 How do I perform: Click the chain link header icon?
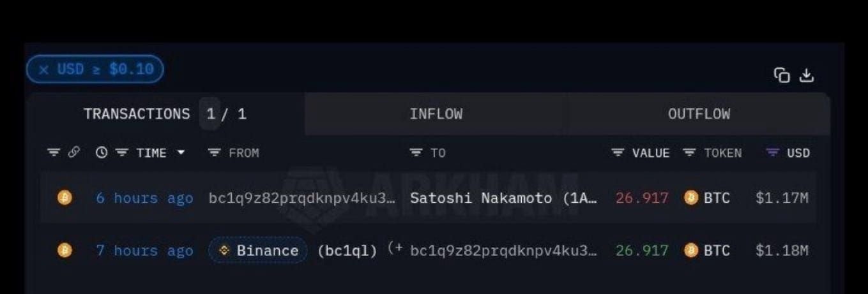[x=74, y=152]
